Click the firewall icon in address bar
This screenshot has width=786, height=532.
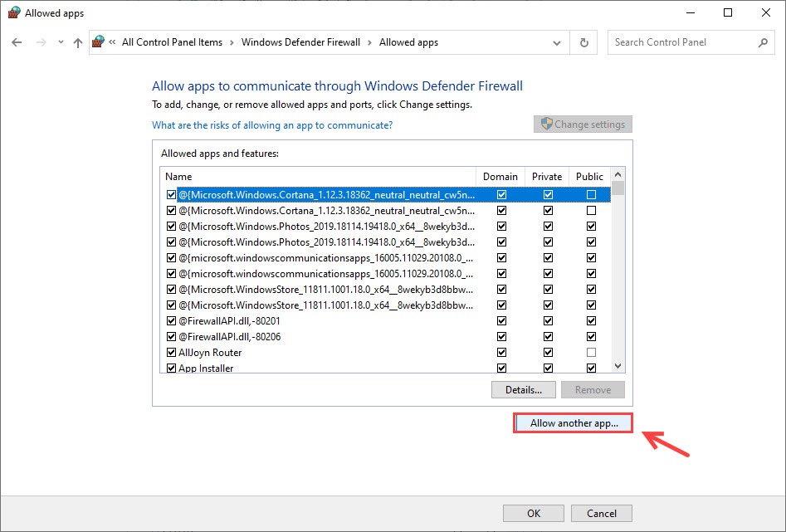(x=98, y=41)
